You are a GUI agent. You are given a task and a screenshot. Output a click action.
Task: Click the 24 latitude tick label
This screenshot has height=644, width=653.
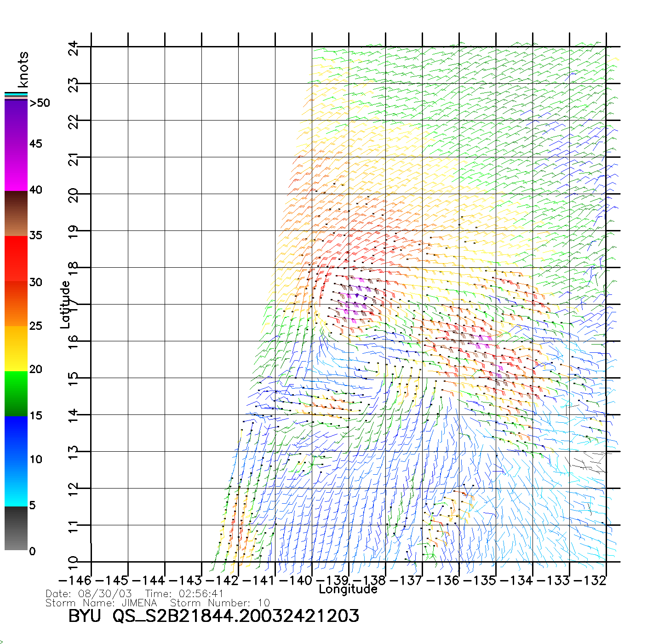coord(74,47)
